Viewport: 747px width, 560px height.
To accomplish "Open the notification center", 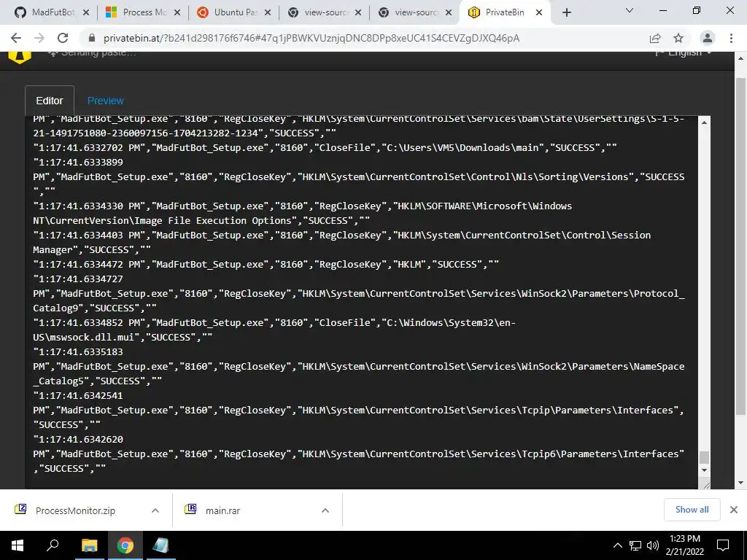I will coord(723,545).
